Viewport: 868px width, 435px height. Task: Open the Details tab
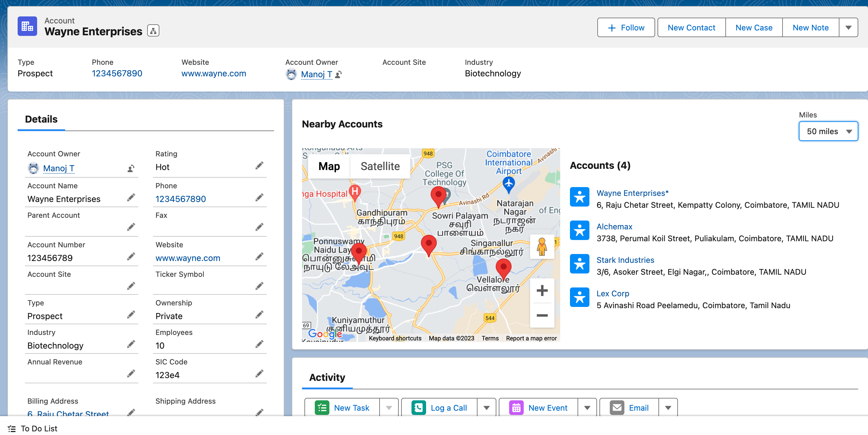(x=41, y=119)
